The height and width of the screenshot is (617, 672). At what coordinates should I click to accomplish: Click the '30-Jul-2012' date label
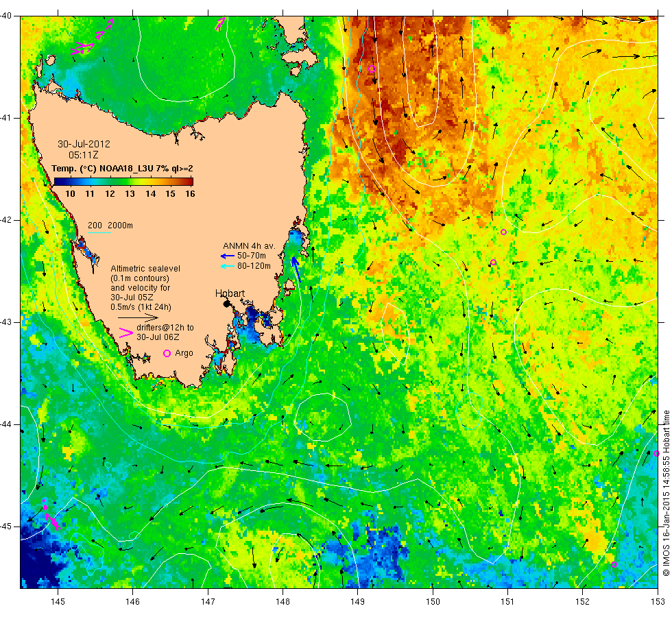tap(84, 144)
